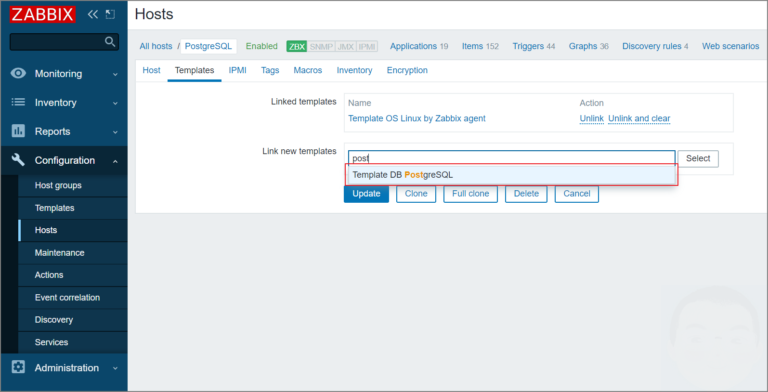768x392 pixels.
Task: Select Template DB PostgreSQL suggestion
Action: point(511,175)
